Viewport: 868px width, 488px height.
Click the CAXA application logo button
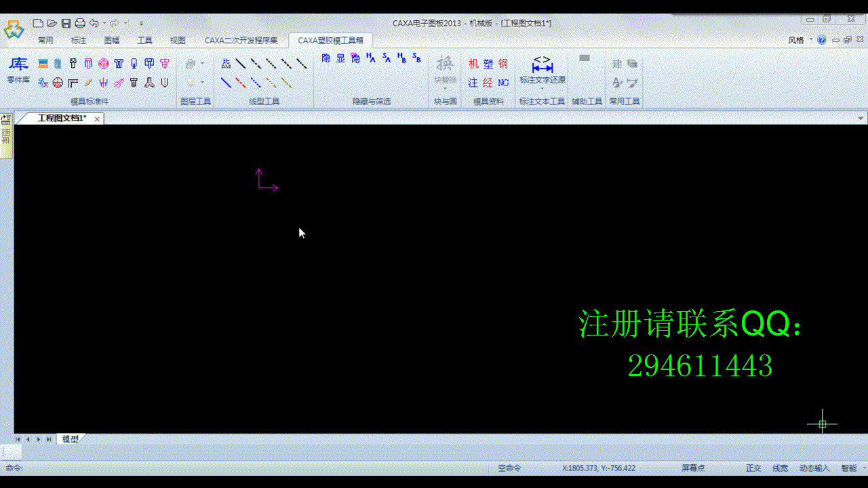tap(14, 30)
